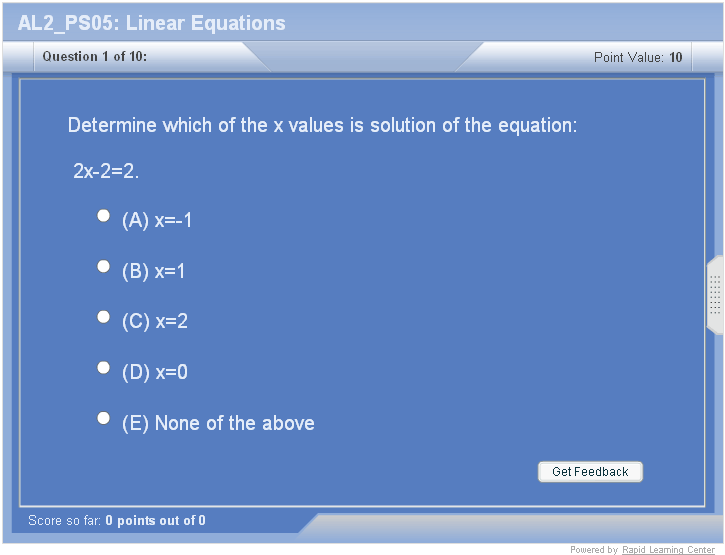725x555 pixels.
Task: Click the Score so far status text
Action: (117, 521)
